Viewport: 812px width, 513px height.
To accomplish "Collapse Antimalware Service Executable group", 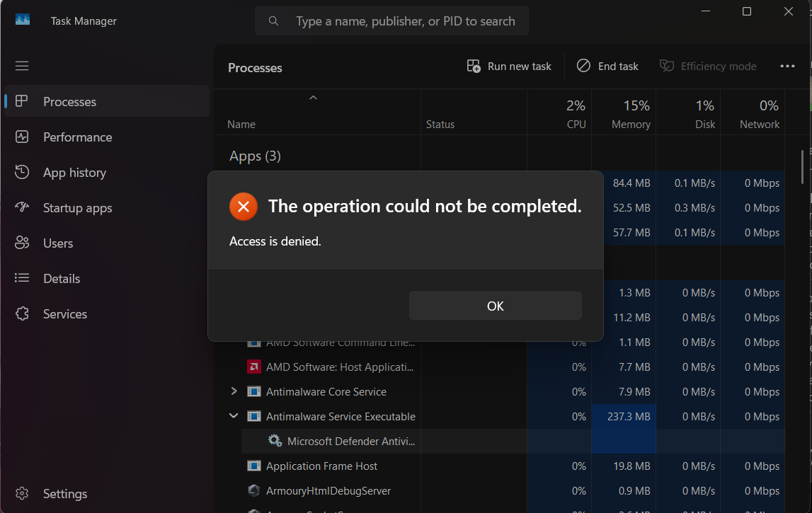I will [234, 416].
